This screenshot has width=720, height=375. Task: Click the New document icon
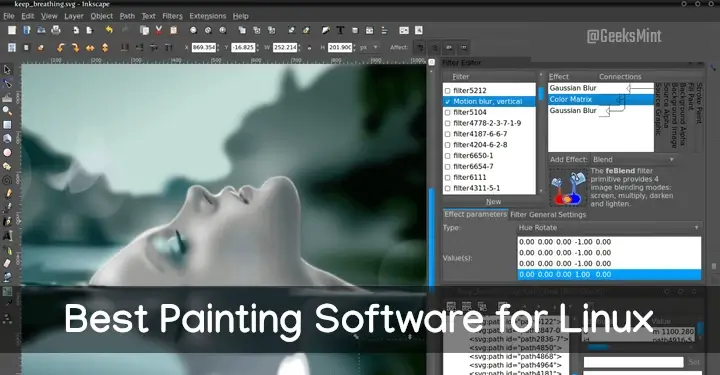coord(12,30)
